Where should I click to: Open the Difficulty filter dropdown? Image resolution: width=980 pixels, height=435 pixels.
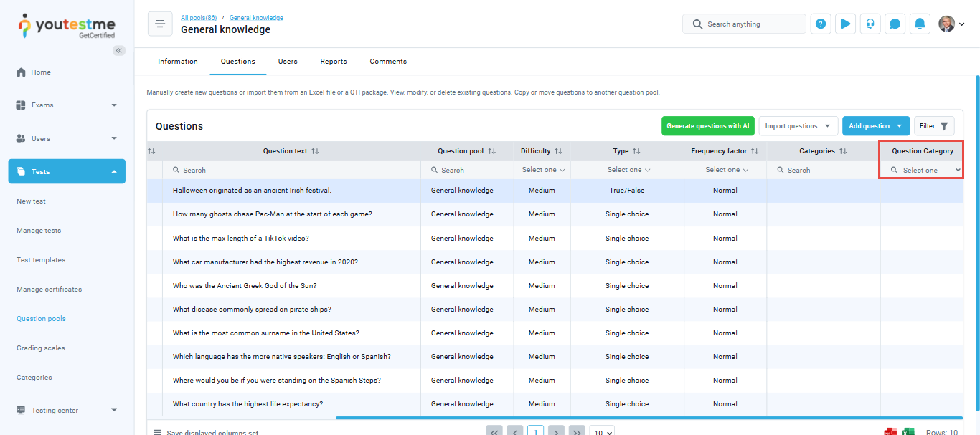point(543,170)
